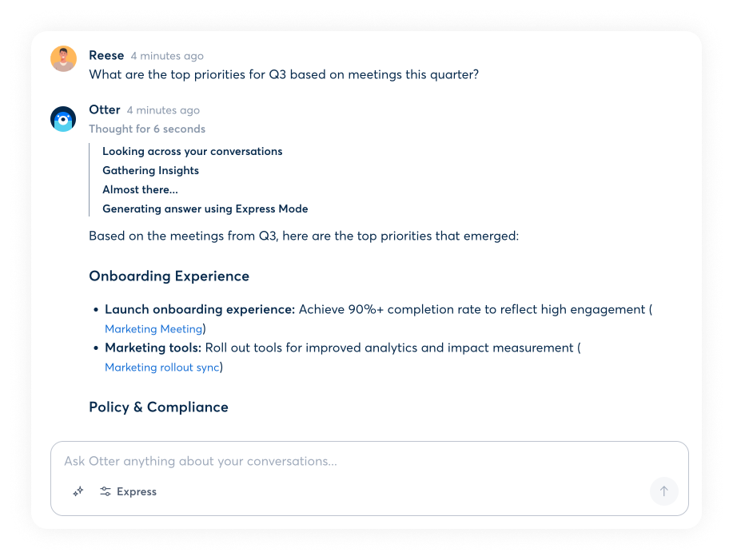Open the Marketing Meeting link
The width and height of the screenshot is (733, 560).
click(153, 329)
